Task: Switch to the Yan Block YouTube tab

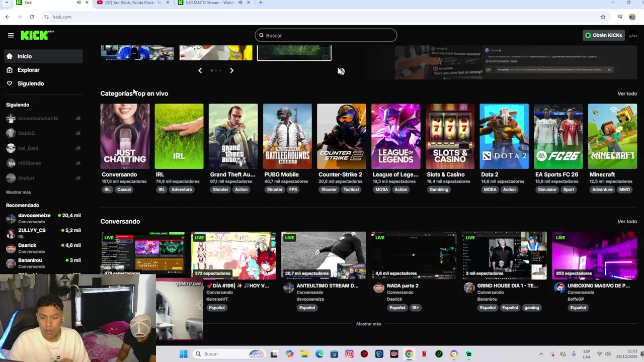Action: point(133,3)
